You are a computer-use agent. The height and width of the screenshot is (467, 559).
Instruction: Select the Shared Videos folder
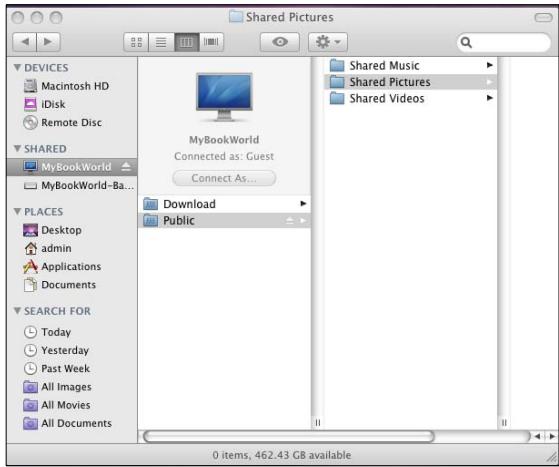pos(410,98)
